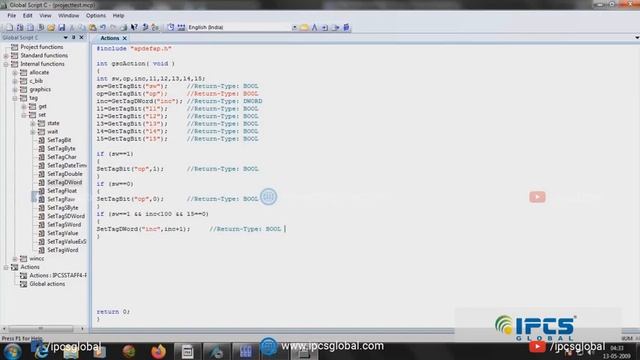
Task: Select SetTagRaw in the tree
Action: pyautogui.click(x=61, y=199)
